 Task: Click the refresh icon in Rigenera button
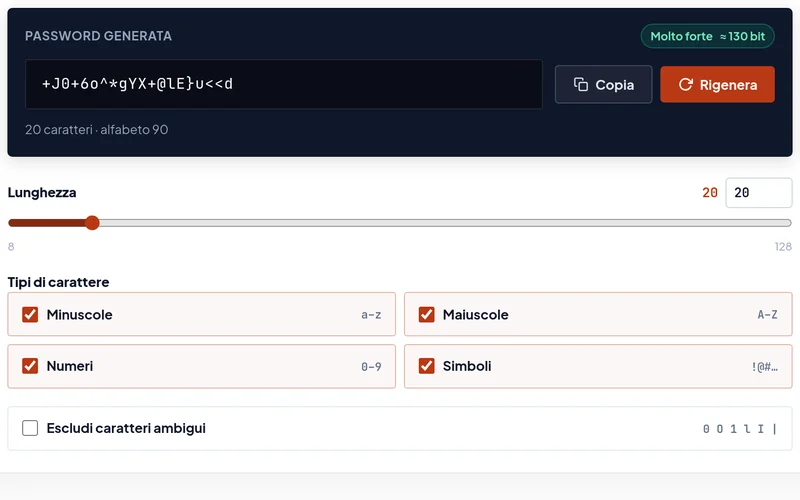(x=686, y=84)
